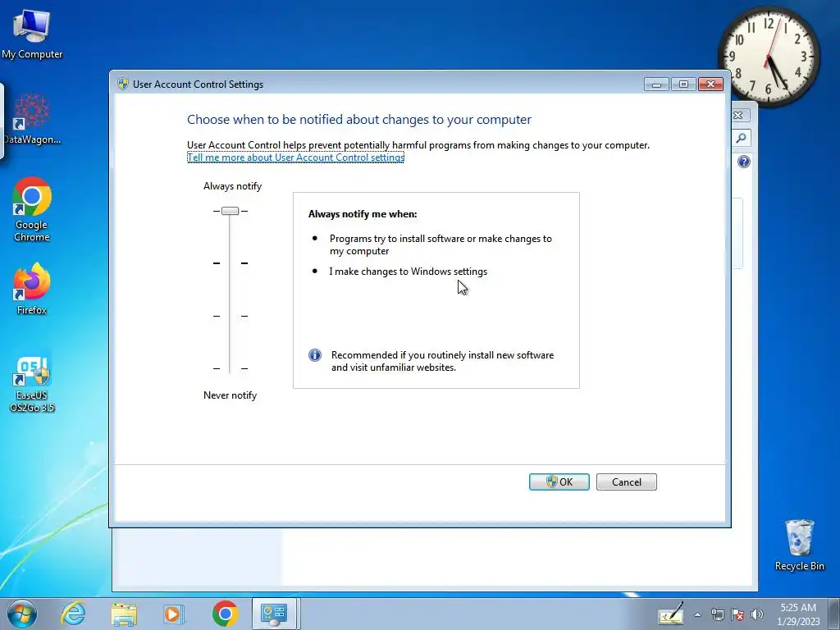This screenshot has height=630, width=840.
Task: Minimize the User Account Control Settings window
Action: tap(656, 84)
